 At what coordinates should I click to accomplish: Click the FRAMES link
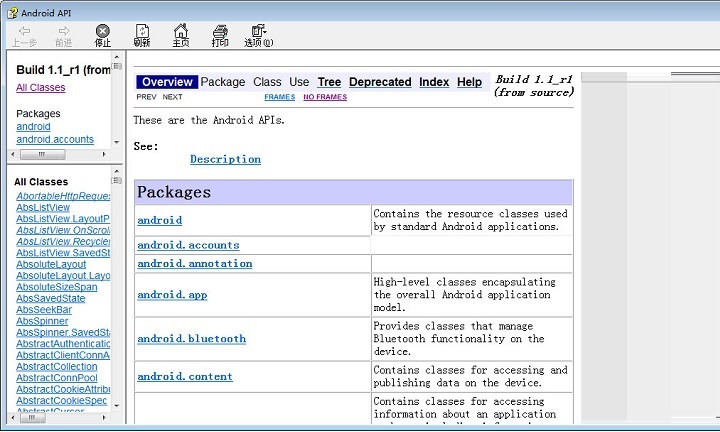click(280, 97)
